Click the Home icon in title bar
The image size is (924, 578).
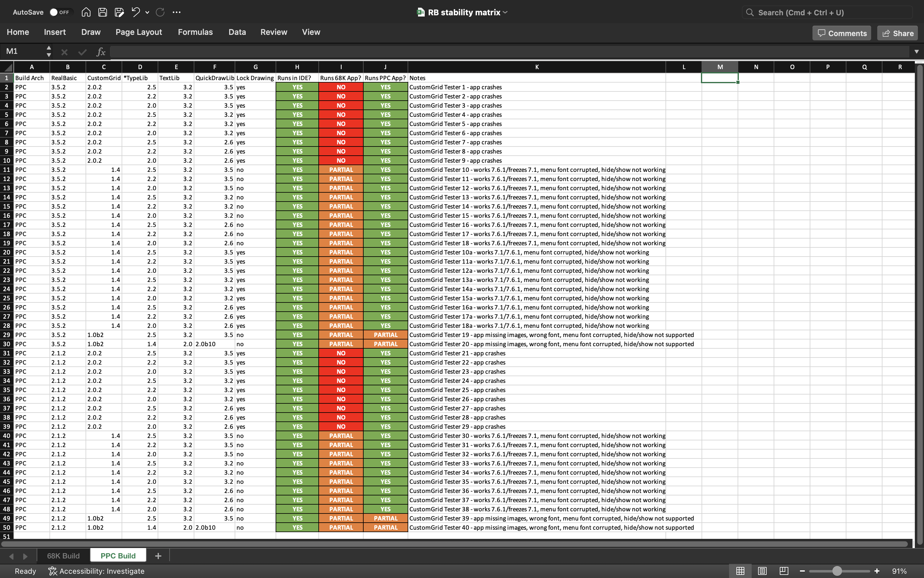coord(86,12)
